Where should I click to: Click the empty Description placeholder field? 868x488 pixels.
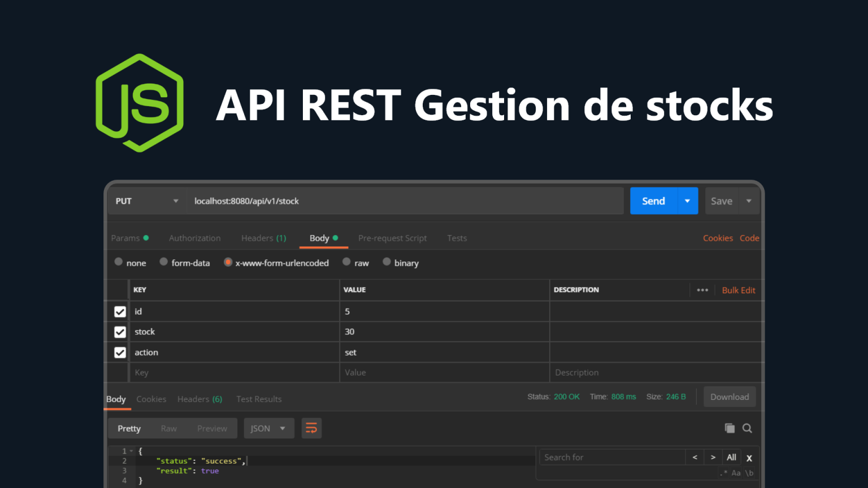coord(656,373)
